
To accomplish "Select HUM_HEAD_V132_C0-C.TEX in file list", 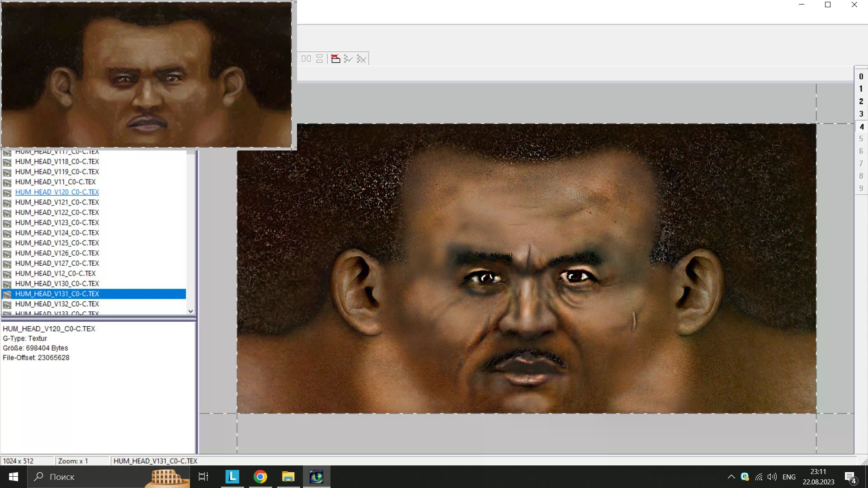I will point(57,304).
